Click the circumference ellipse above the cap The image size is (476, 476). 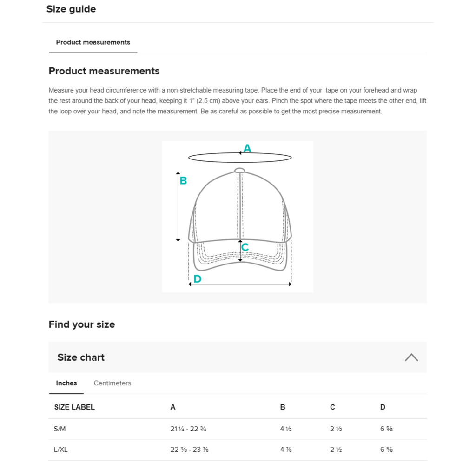click(240, 158)
